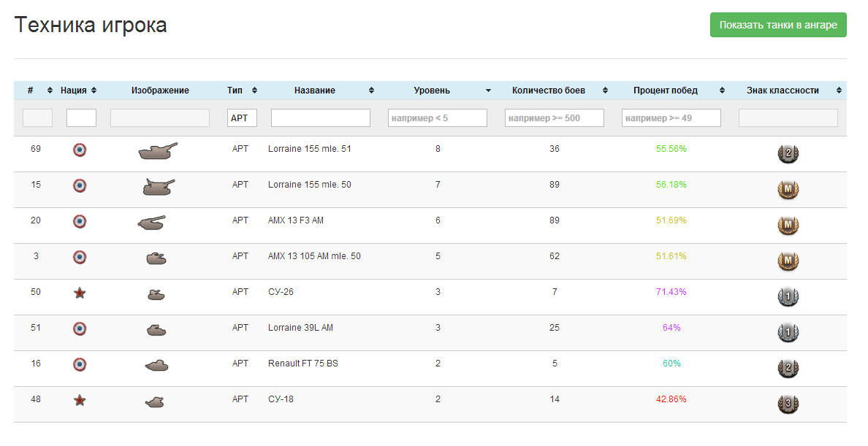This screenshot has height=446, width=868.
Task: Click the Тип filter field containing APT
Action: coord(242,118)
